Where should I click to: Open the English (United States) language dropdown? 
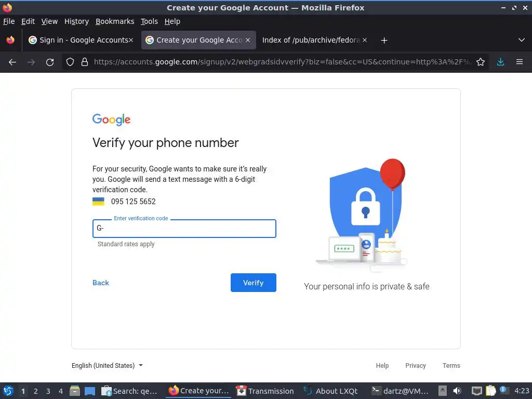107,365
